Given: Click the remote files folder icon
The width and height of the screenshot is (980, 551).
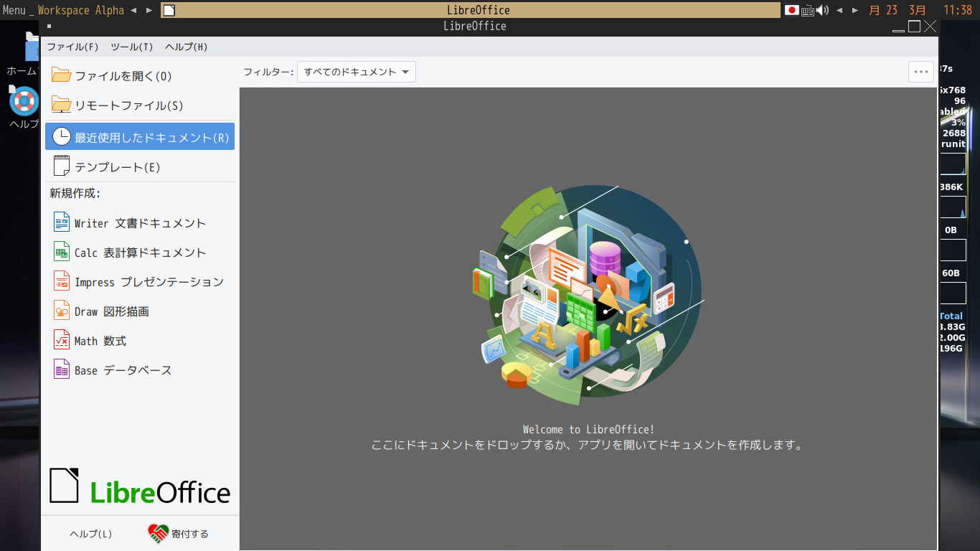Looking at the screenshot, I should point(62,105).
